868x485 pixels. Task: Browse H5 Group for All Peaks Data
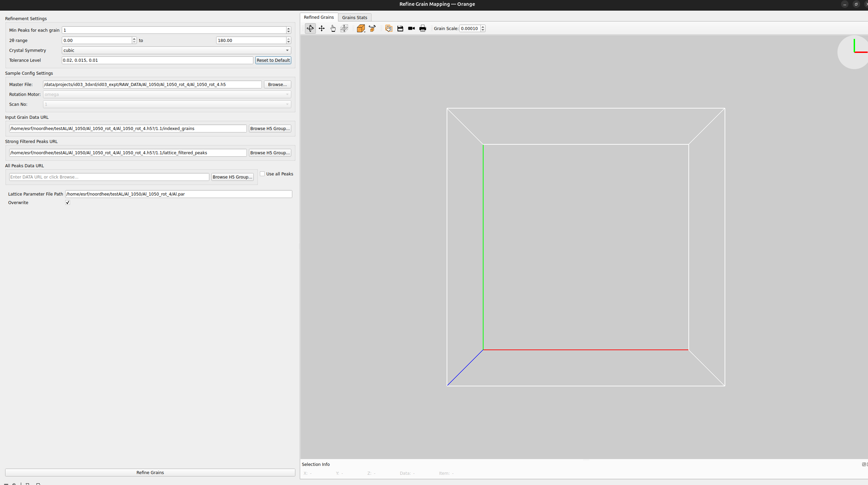tap(232, 177)
